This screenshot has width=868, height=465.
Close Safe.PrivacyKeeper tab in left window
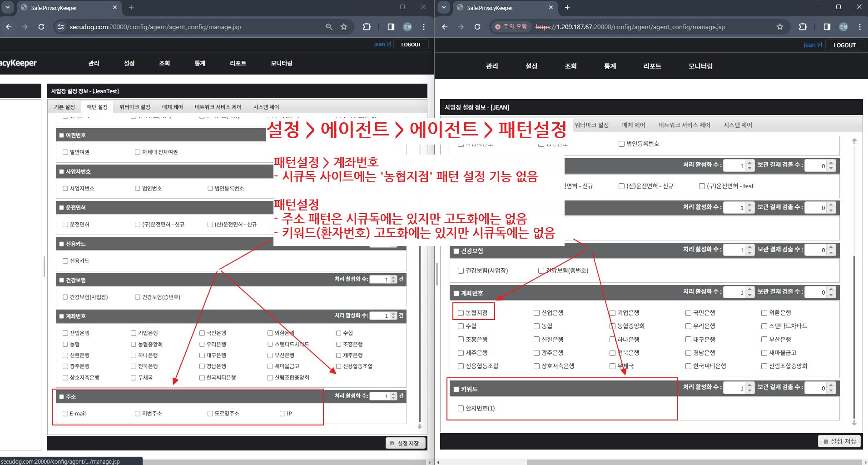click(x=114, y=7)
